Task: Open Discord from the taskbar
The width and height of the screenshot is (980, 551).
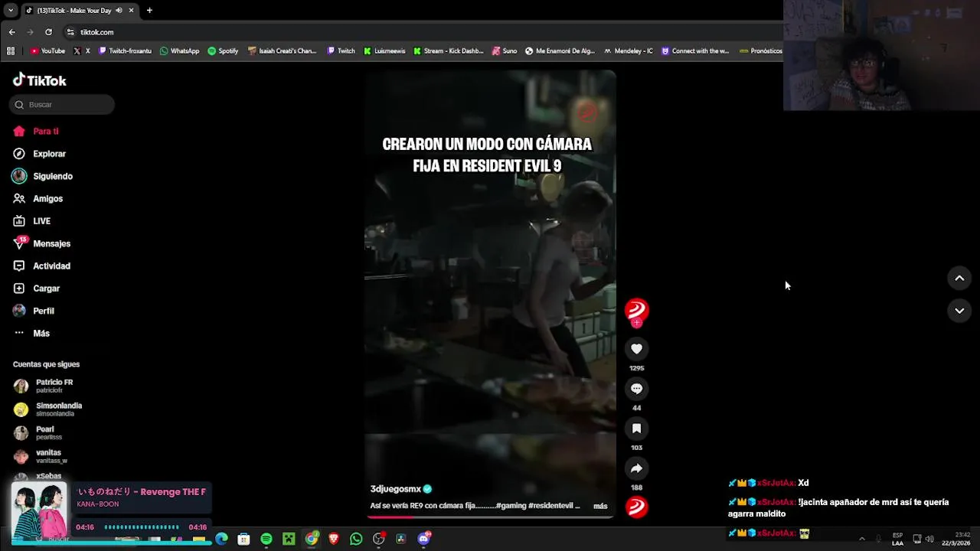Action: 423,539
